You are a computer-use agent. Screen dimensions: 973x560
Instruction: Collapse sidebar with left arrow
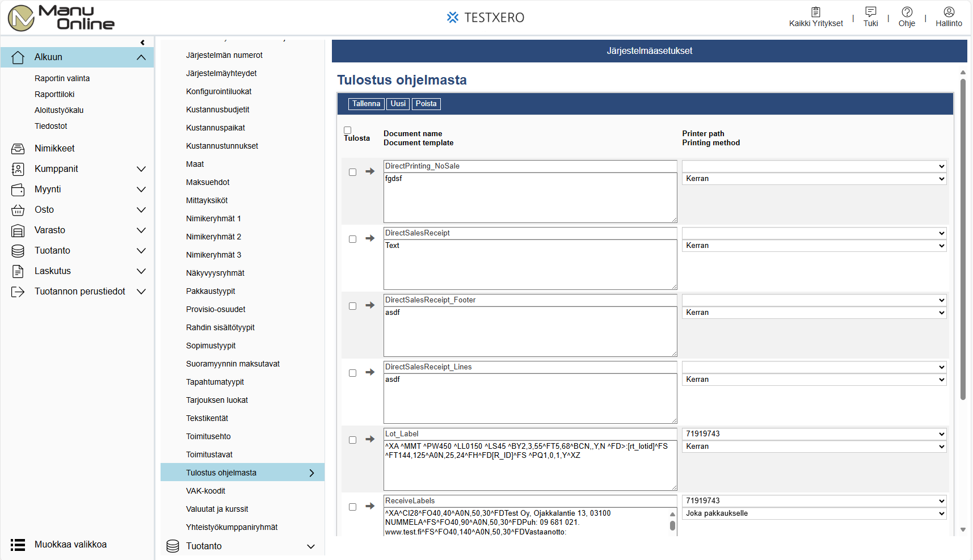pos(142,43)
